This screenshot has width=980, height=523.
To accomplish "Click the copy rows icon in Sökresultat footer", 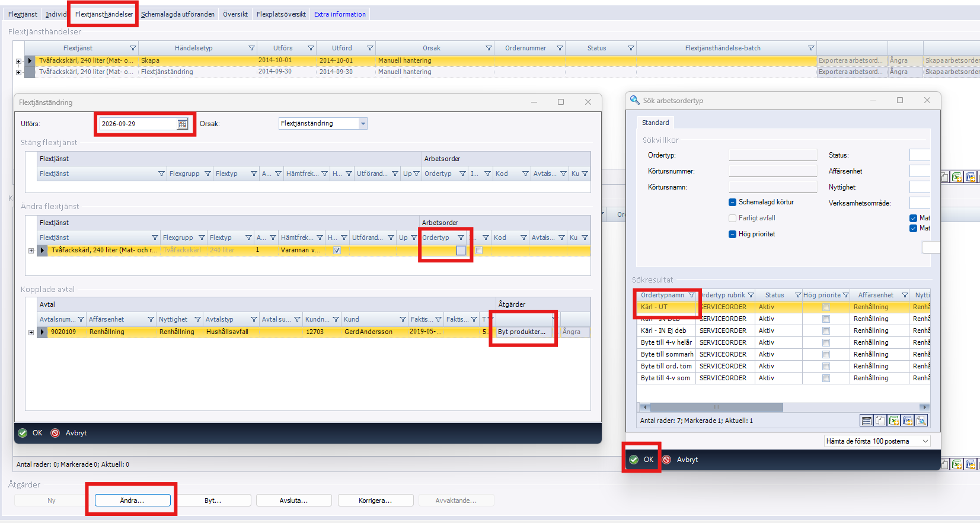I will pyautogui.click(x=880, y=421).
